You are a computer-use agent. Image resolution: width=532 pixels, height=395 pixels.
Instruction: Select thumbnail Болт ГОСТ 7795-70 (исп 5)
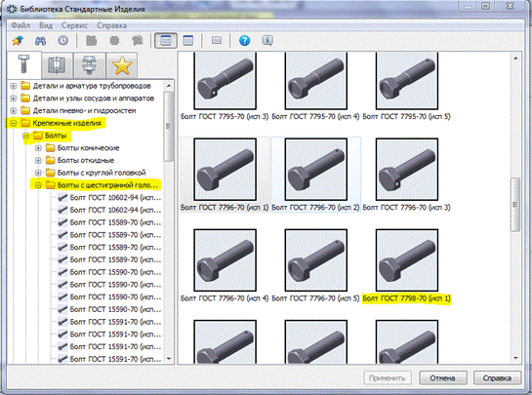point(407,81)
